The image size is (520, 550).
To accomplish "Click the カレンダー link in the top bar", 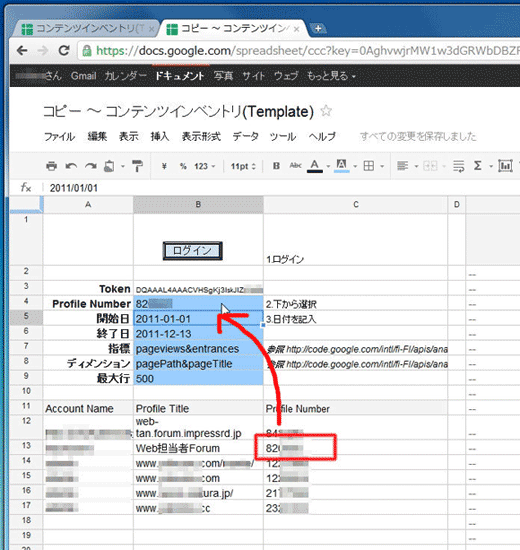I will pyautogui.click(x=126, y=76).
